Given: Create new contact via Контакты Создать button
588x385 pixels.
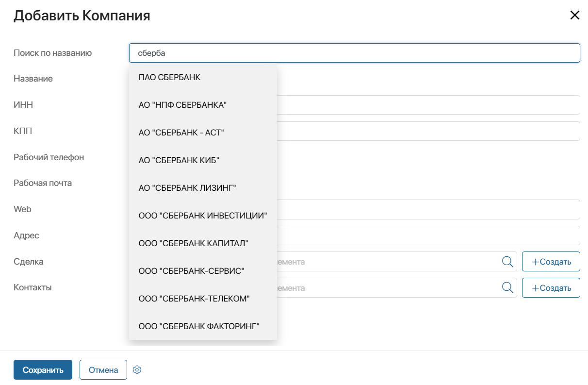Looking at the screenshot, I should point(551,288).
